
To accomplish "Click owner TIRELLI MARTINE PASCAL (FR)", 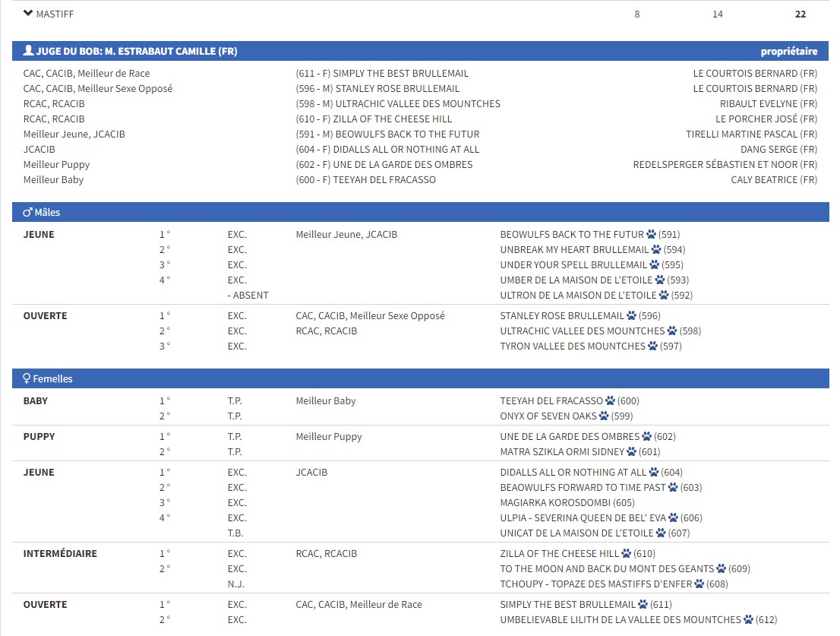I will pos(752,134).
